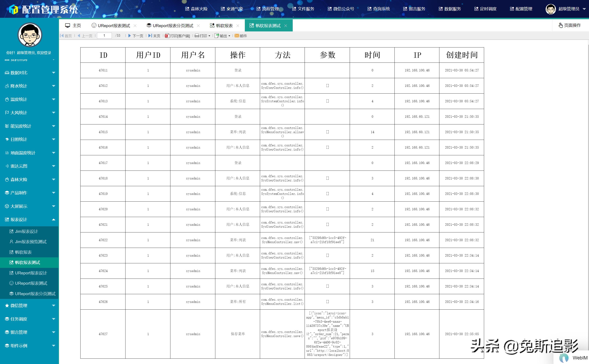Open the 定时调度 menu in top navigation
This screenshot has width=589, height=364.
(485, 9)
